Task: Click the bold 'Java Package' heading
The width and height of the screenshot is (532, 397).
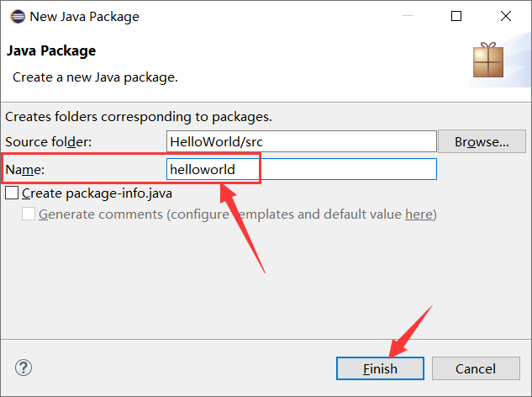Action: click(x=51, y=50)
